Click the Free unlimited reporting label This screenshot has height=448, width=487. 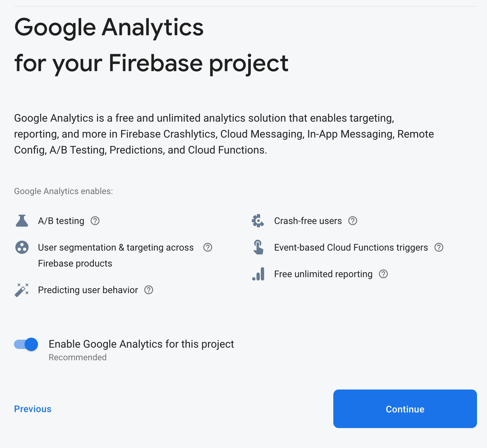pyautogui.click(x=323, y=274)
